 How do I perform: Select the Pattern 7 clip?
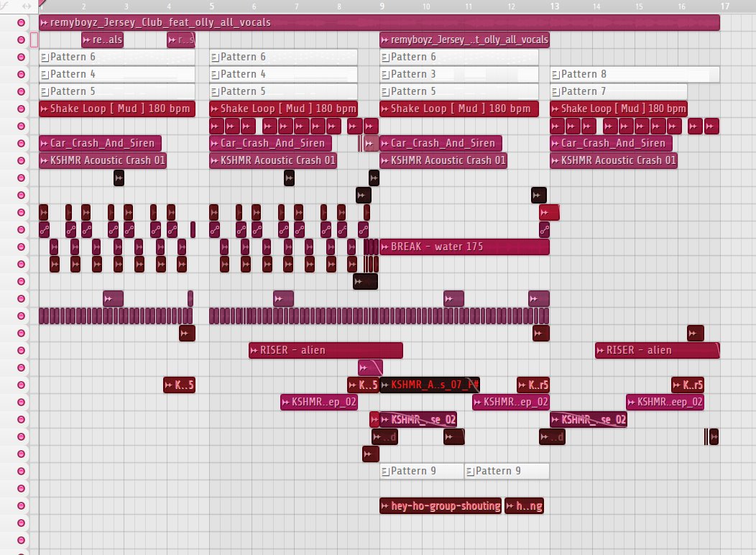pyautogui.click(x=619, y=92)
